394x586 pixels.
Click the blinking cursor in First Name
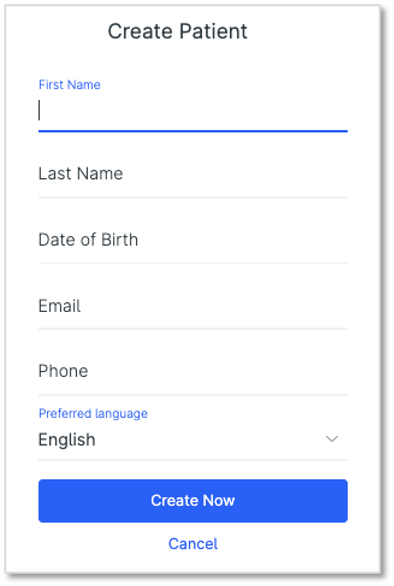[x=39, y=110]
